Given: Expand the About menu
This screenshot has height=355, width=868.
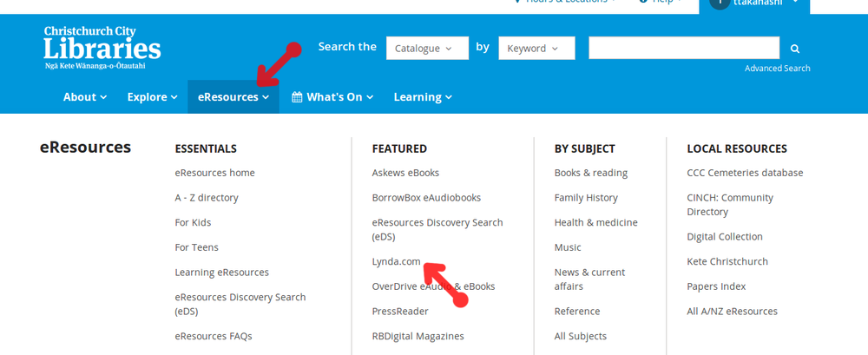Looking at the screenshot, I should (x=85, y=97).
